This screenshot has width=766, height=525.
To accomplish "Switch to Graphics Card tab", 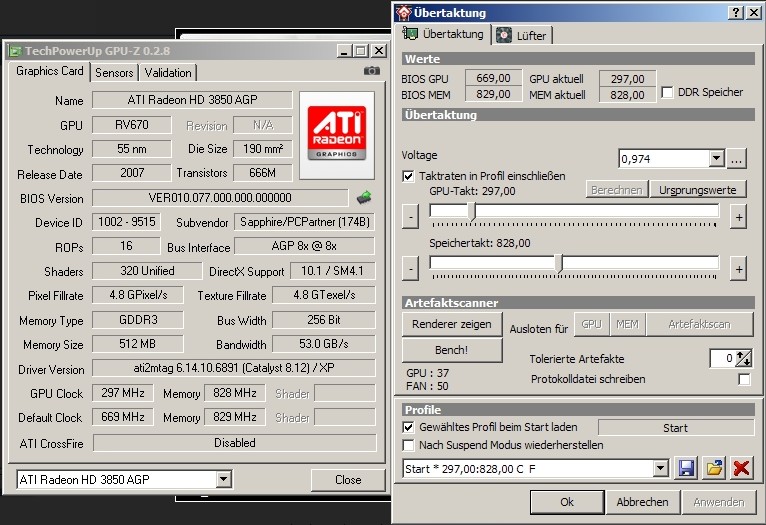I will point(49,71).
